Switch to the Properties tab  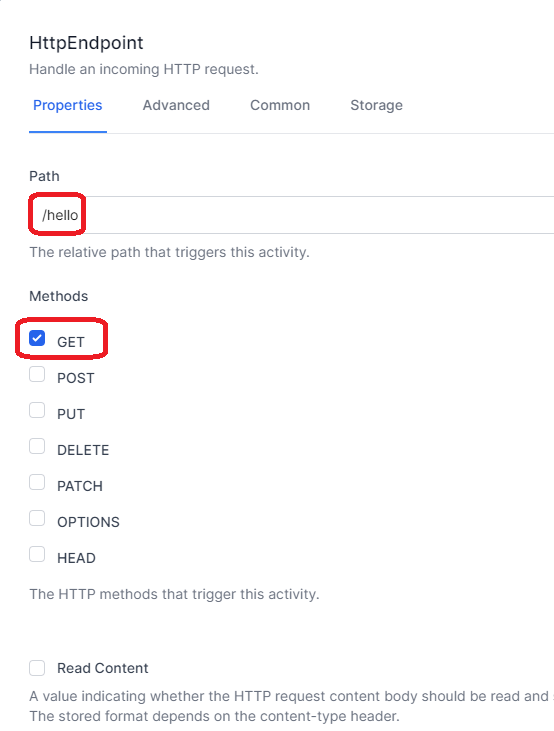[x=68, y=105]
